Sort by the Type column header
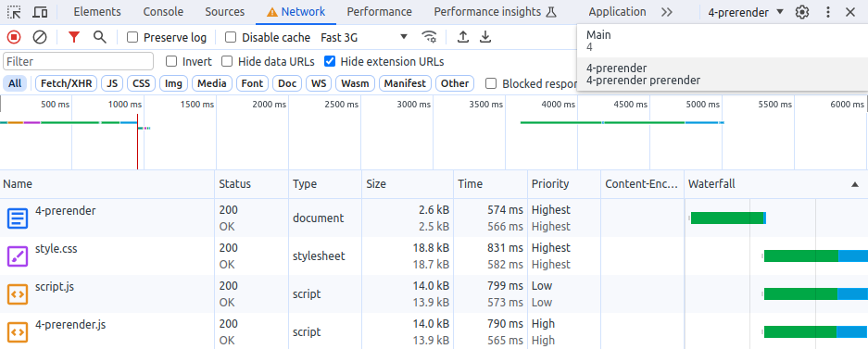This screenshot has height=349, width=868. (x=325, y=184)
